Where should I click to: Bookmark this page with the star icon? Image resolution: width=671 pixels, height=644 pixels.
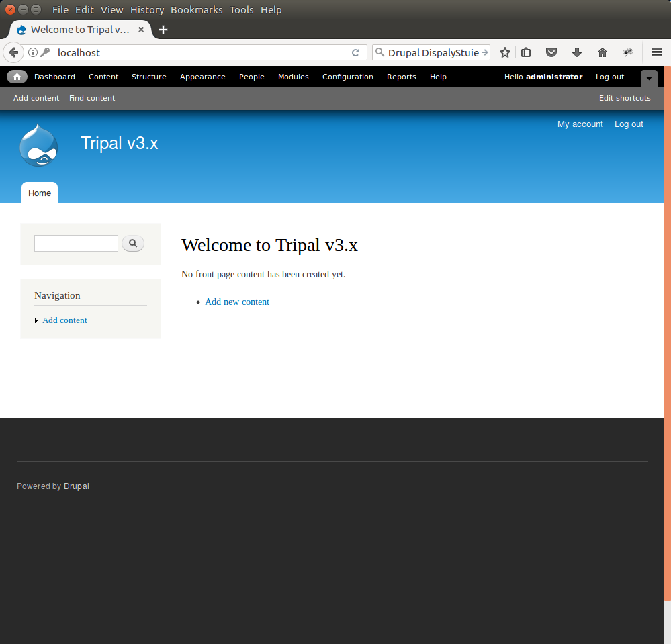pos(505,52)
